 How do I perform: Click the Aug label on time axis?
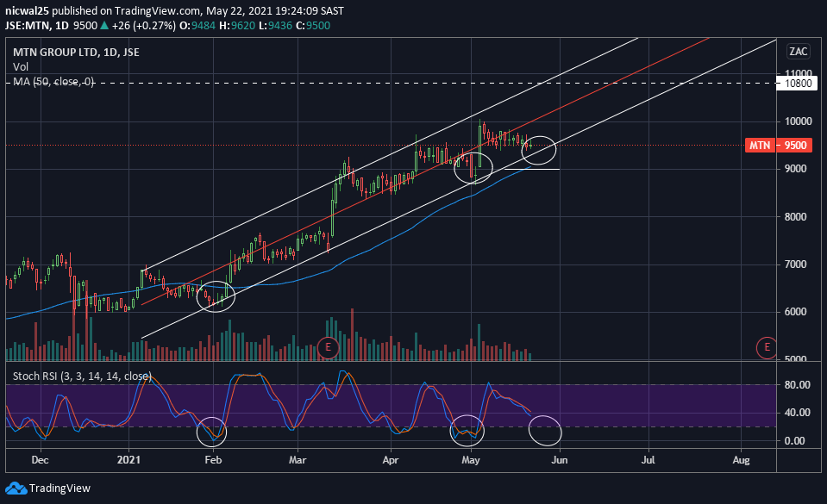coord(741,460)
